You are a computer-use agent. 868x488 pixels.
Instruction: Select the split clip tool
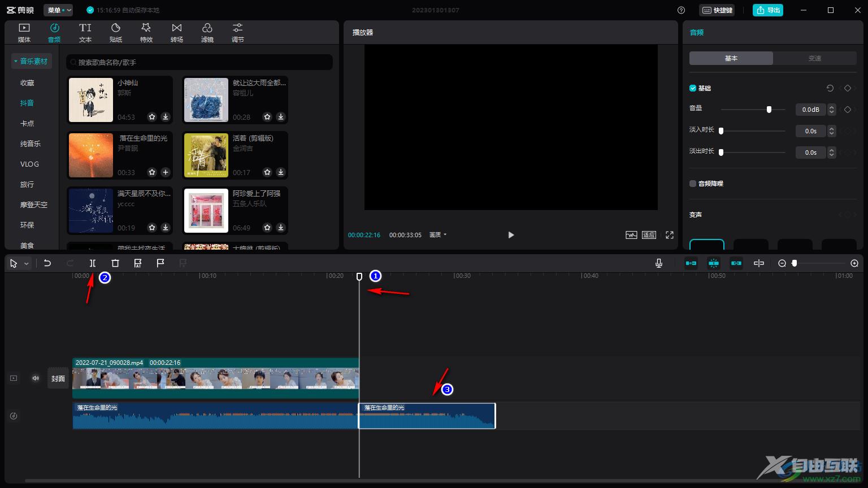(x=93, y=263)
